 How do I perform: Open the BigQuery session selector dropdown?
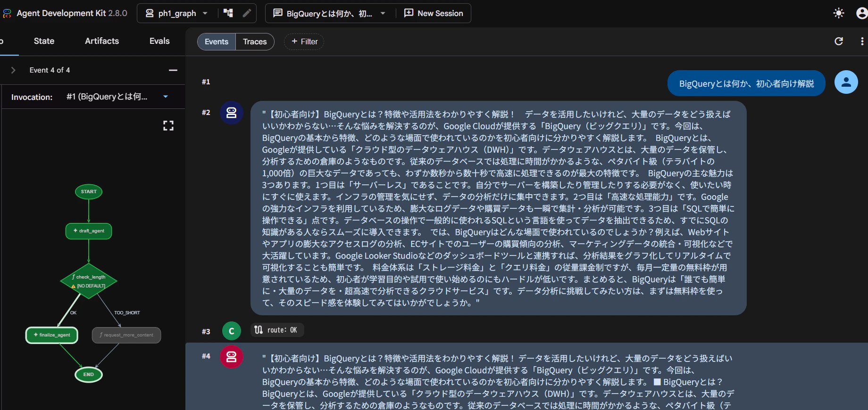tap(329, 13)
